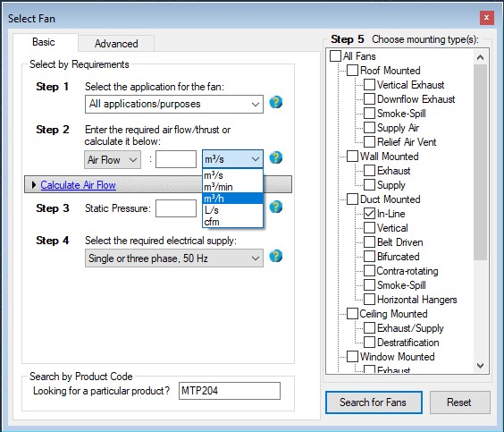This screenshot has width=504, height=432.
Task: Choose cfm from the units list
Action: 232,222
